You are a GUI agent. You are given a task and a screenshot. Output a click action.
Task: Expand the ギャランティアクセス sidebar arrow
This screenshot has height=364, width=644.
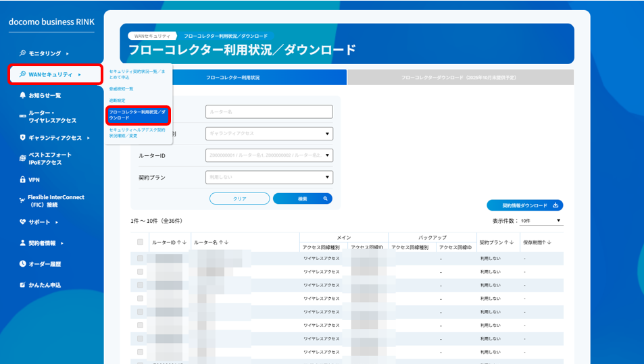point(89,138)
